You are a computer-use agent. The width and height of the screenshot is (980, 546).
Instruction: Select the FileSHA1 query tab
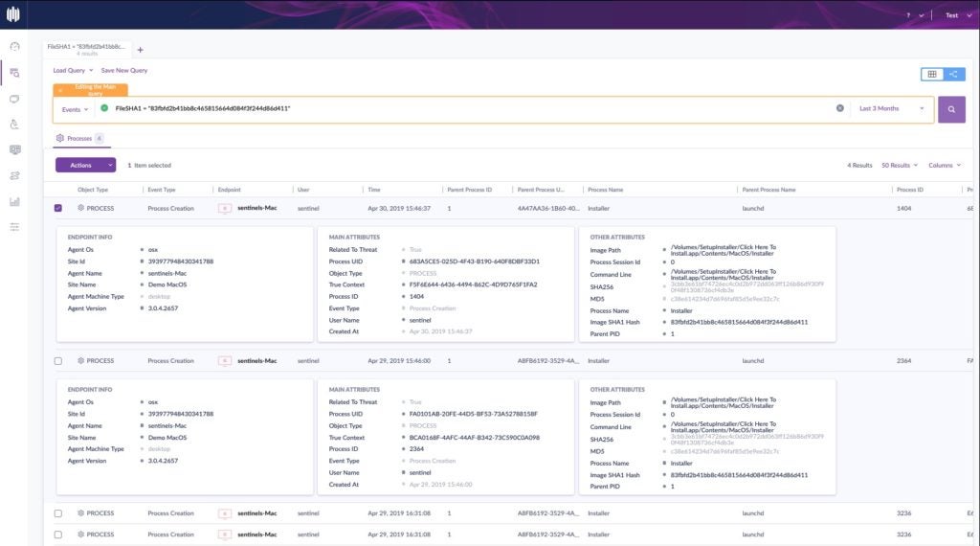pos(87,49)
